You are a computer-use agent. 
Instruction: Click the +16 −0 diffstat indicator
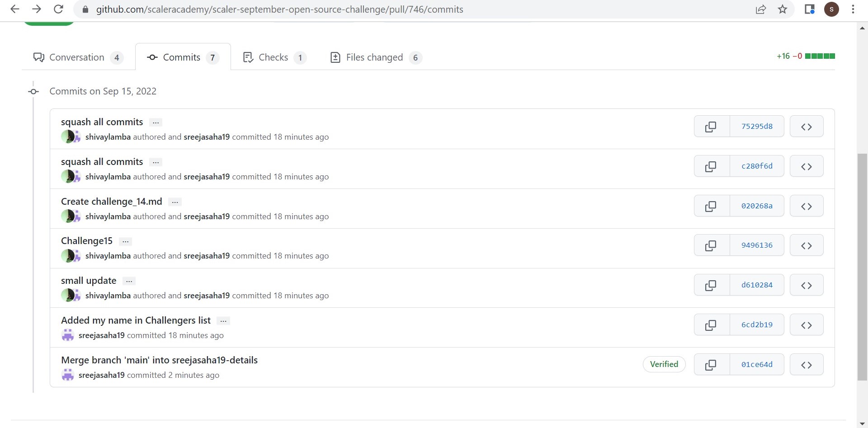point(806,56)
